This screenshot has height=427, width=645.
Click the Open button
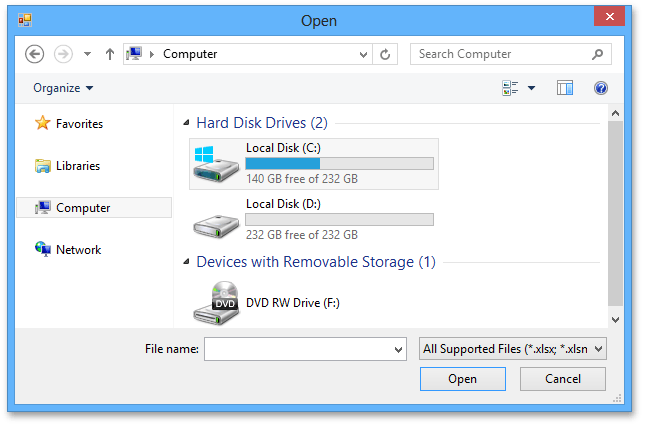(462, 379)
